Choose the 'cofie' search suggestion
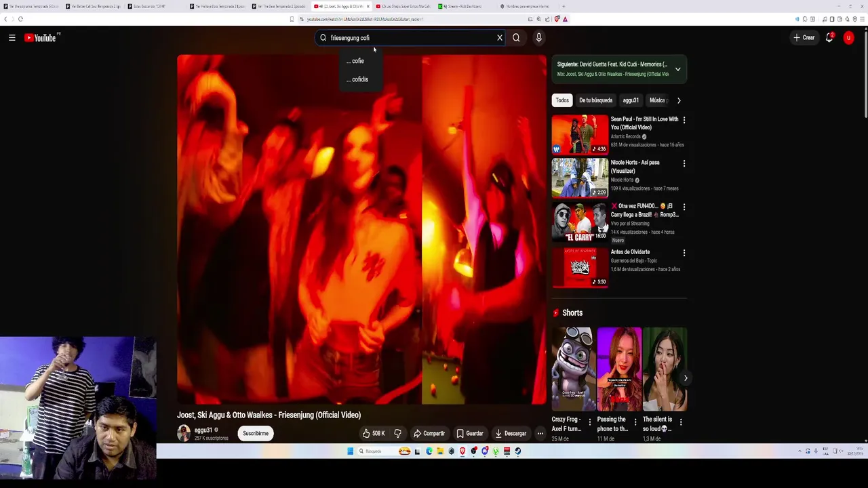This screenshot has width=868, height=488. [x=356, y=61]
